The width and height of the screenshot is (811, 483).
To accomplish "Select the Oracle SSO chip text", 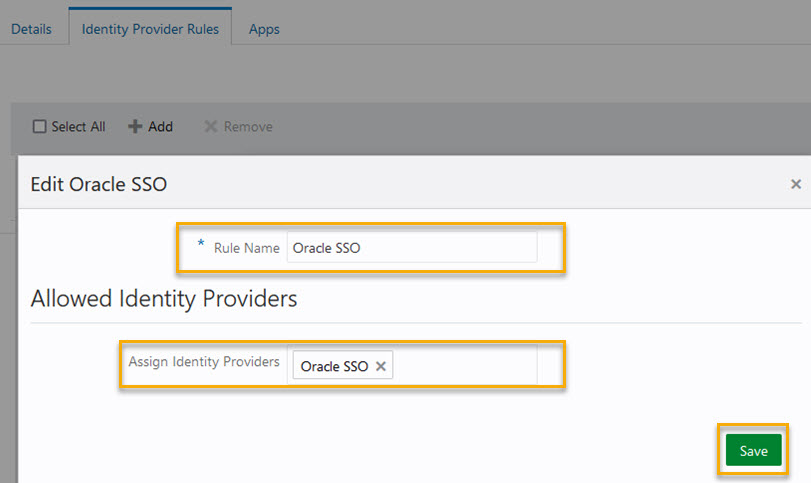I will (334, 366).
